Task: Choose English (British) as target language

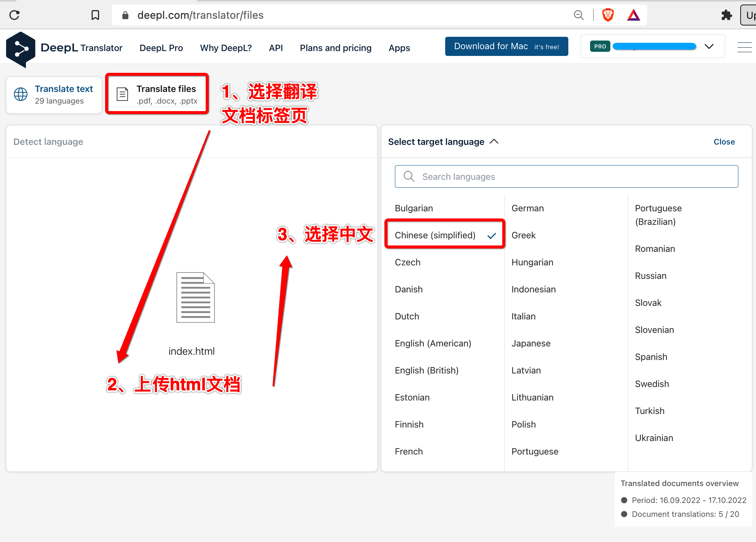Action: click(426, 370)
